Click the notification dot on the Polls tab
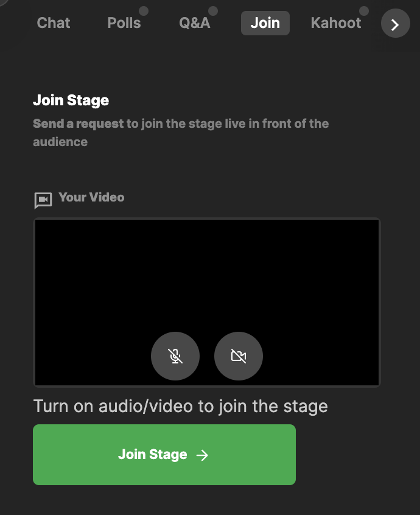 143,10
